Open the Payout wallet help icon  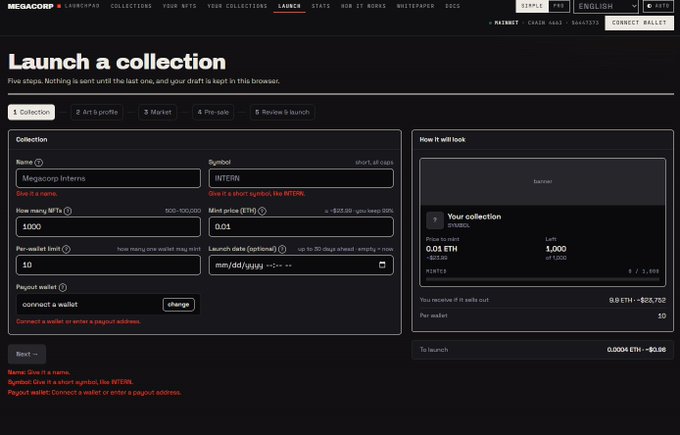point(62,288)
